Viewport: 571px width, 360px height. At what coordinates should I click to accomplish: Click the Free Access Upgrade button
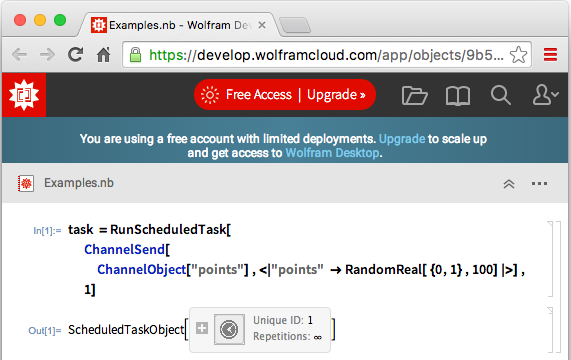(x=284, y=95)
